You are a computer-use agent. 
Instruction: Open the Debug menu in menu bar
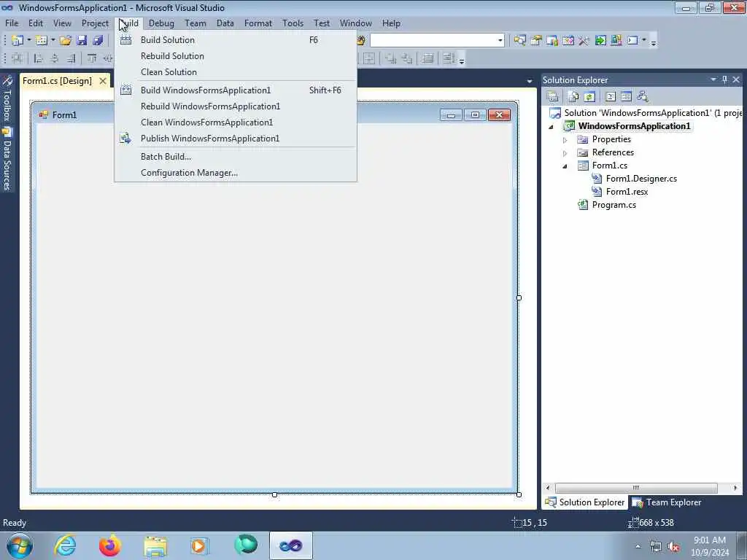161,23
